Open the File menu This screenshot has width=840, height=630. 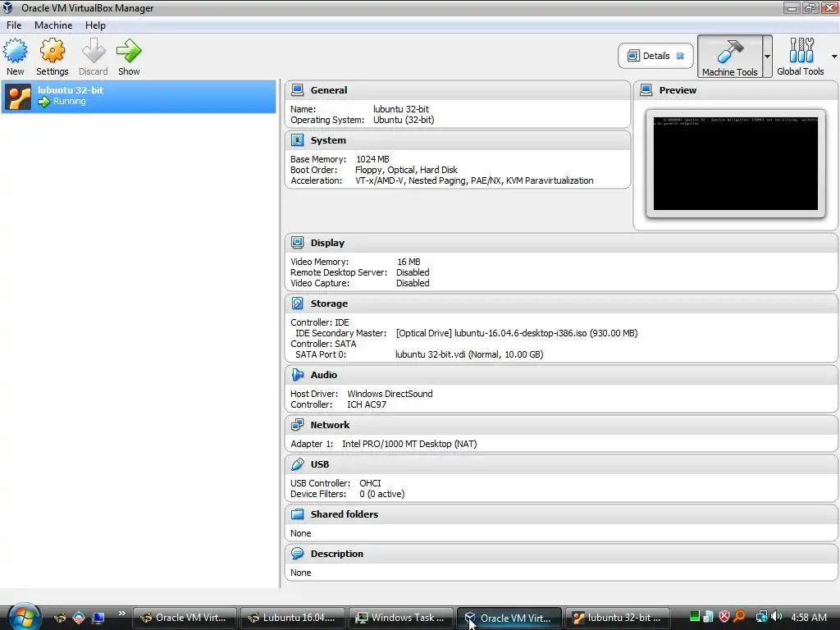(14, 25)
